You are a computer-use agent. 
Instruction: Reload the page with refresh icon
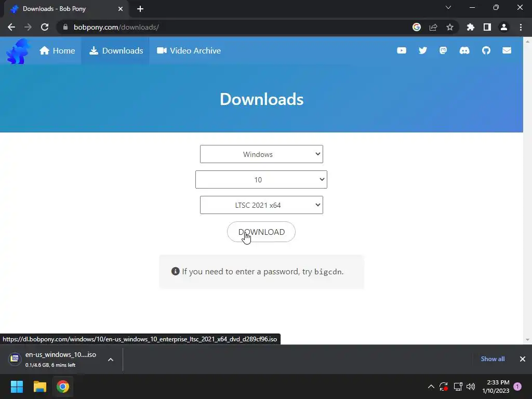click(45, 27)
